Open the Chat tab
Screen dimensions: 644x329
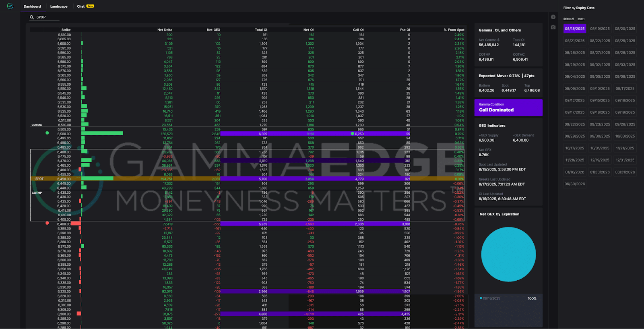click(x=81, y=6)
